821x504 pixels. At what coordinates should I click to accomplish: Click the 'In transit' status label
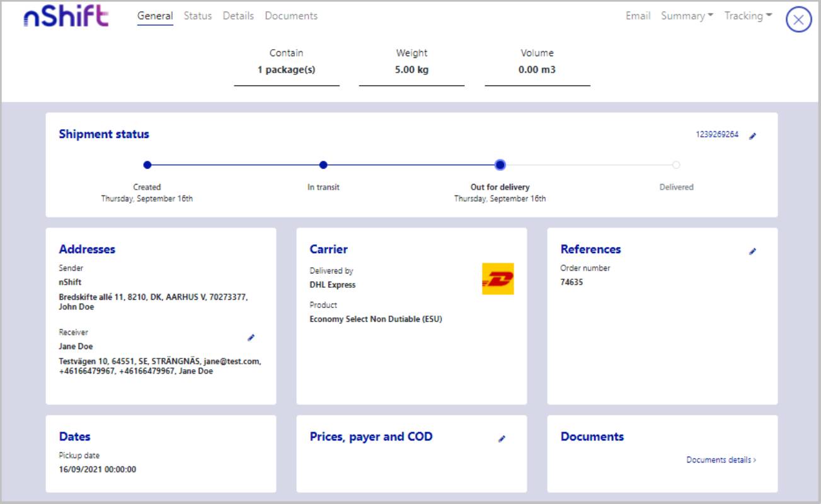click(x=323, y=187)
